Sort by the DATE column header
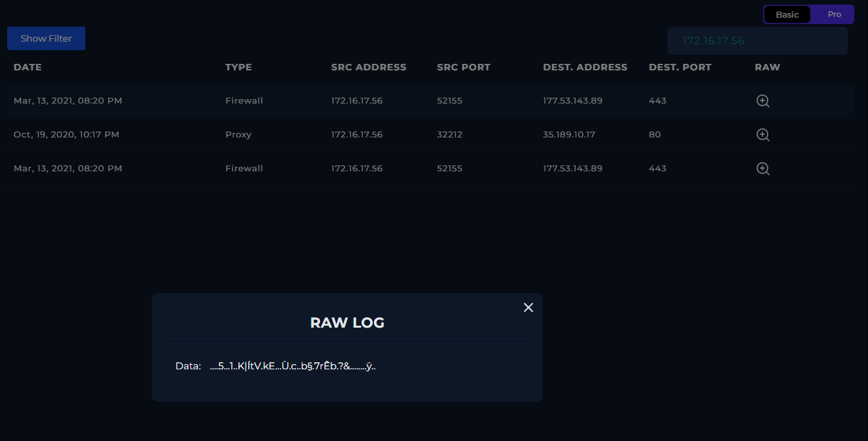 [27, 67]
